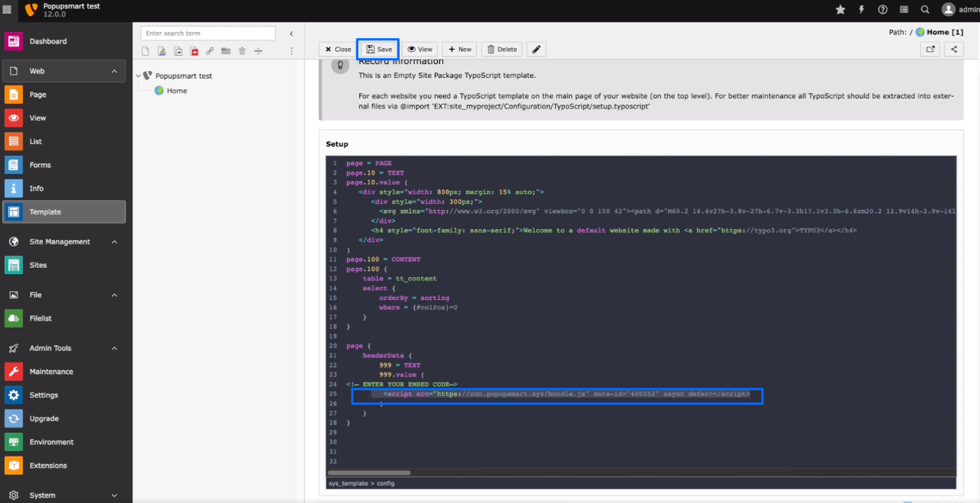Collapse Popupsmart test tree node
The height and width of the screenshot is (503, 980).
click(x=139, y=76)
